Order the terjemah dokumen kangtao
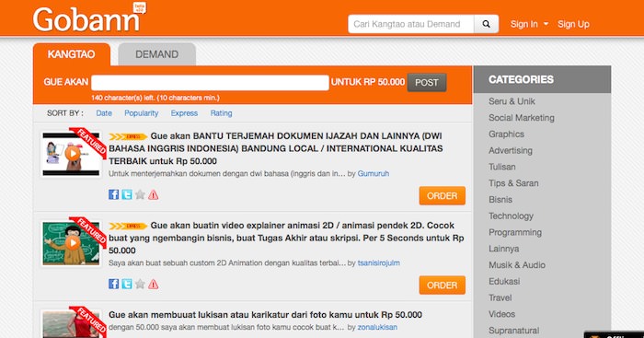 coord(443,196)
